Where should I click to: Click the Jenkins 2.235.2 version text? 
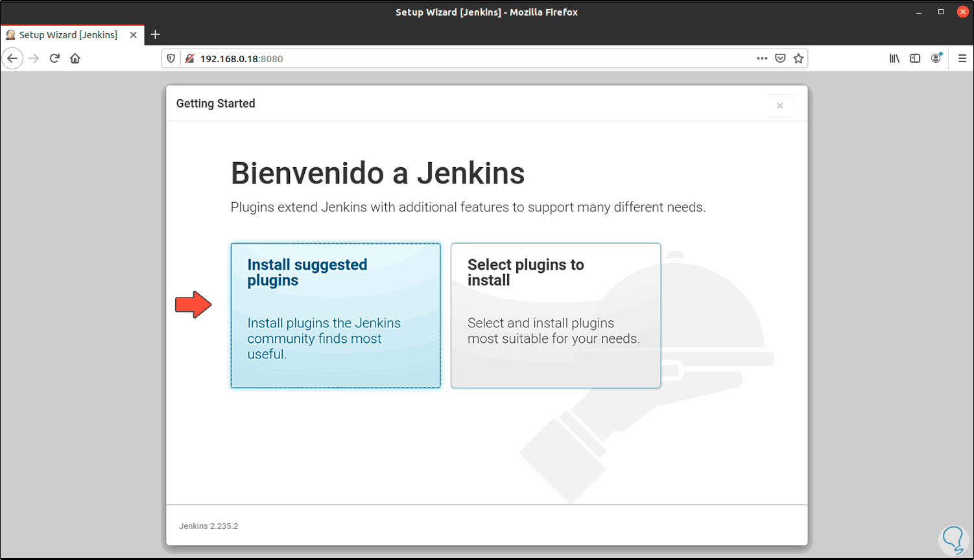point(209,526)
